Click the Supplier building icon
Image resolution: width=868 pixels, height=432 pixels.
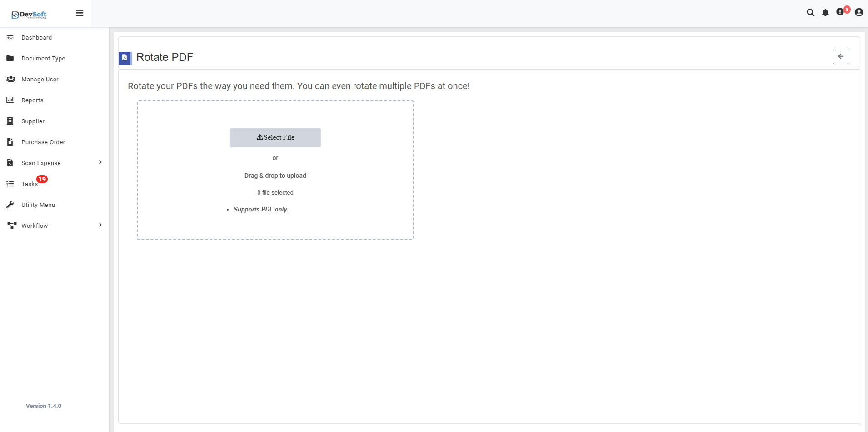pyautogui.click(x=10, y=121)
